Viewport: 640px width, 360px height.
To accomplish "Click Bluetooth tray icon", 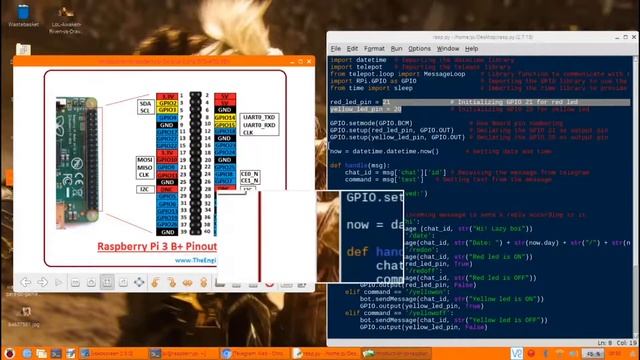I will tap(545, 353).
